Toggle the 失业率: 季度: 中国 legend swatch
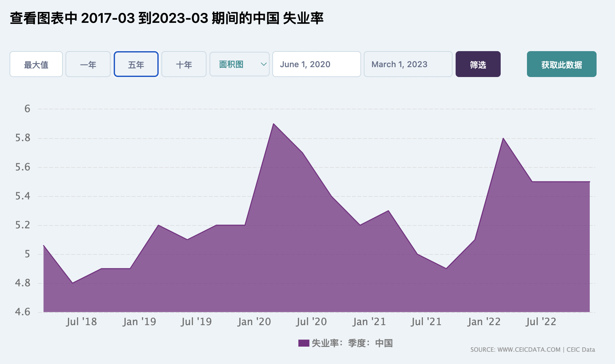This screenshot has width=615, height=364. pos(304,343)
